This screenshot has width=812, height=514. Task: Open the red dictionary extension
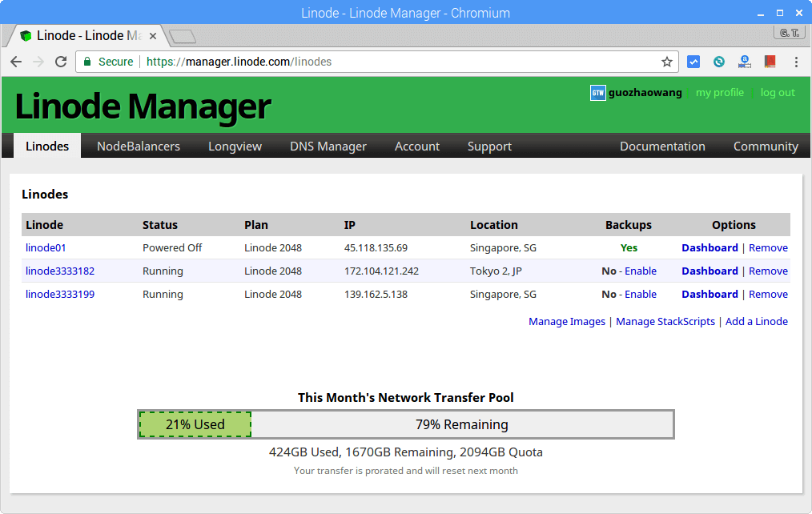[x=770, y=61]
